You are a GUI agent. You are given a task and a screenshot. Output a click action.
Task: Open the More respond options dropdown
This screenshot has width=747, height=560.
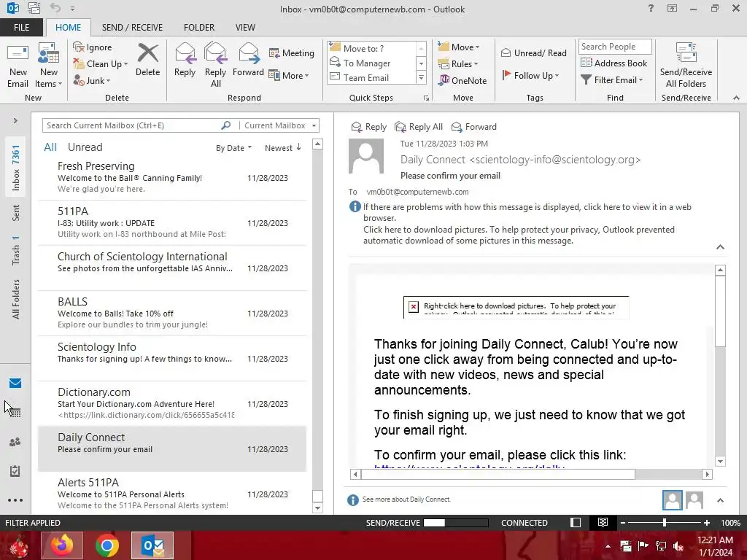pyautogui.click(x=289, y=75)
